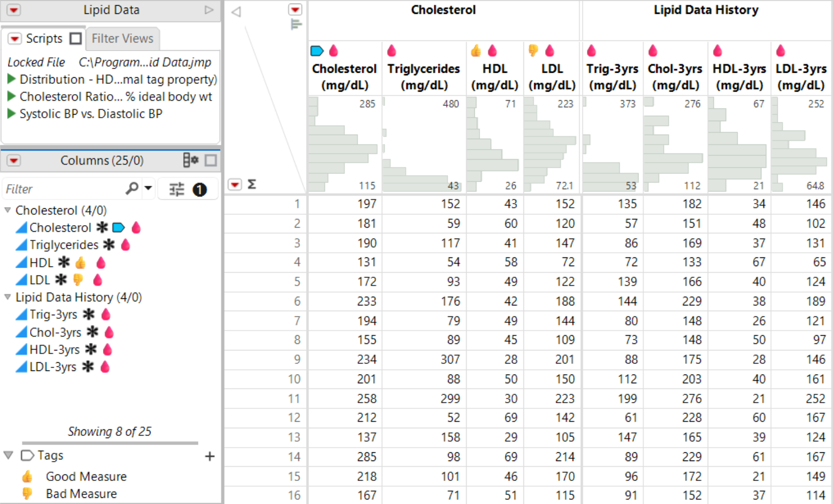Add a new tag with the plus button
Viewport: 833px width, 504px height.
(x=210, y=456)
